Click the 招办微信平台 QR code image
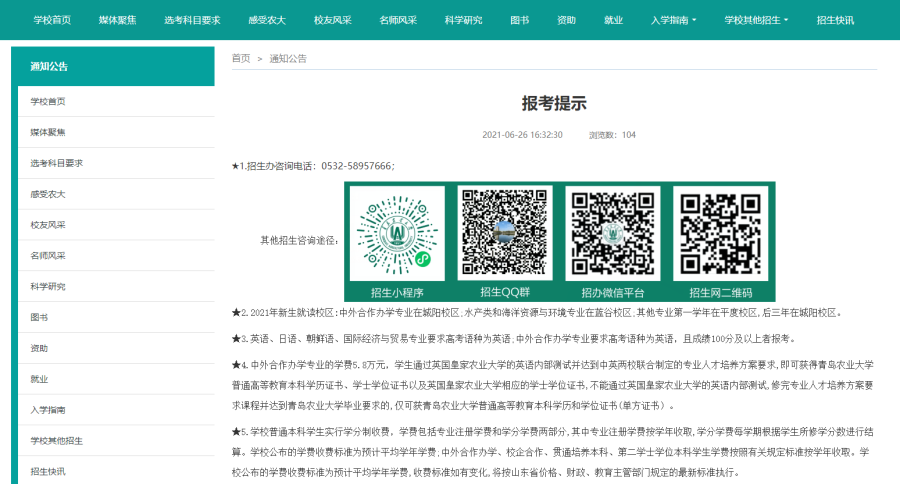 [612, 232]
